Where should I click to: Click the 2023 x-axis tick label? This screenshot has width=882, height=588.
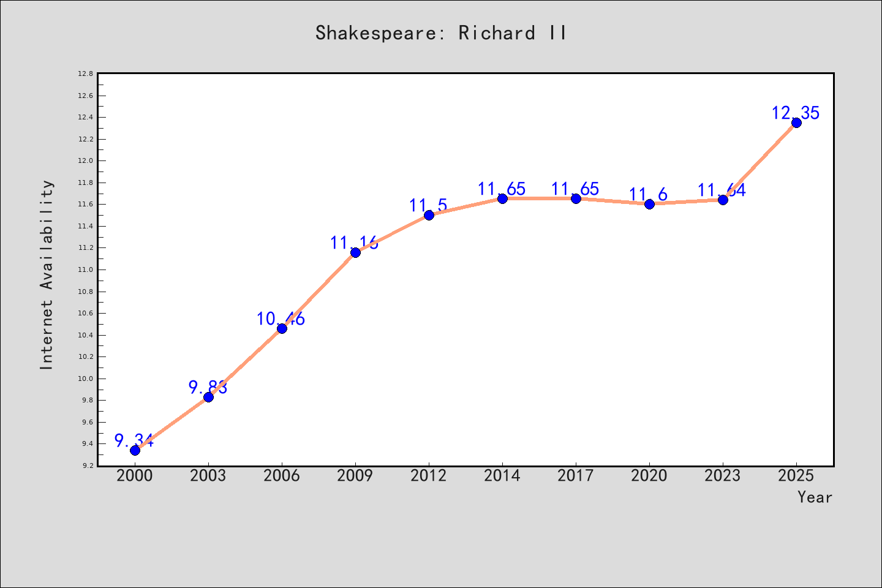[x=723, y=475]
